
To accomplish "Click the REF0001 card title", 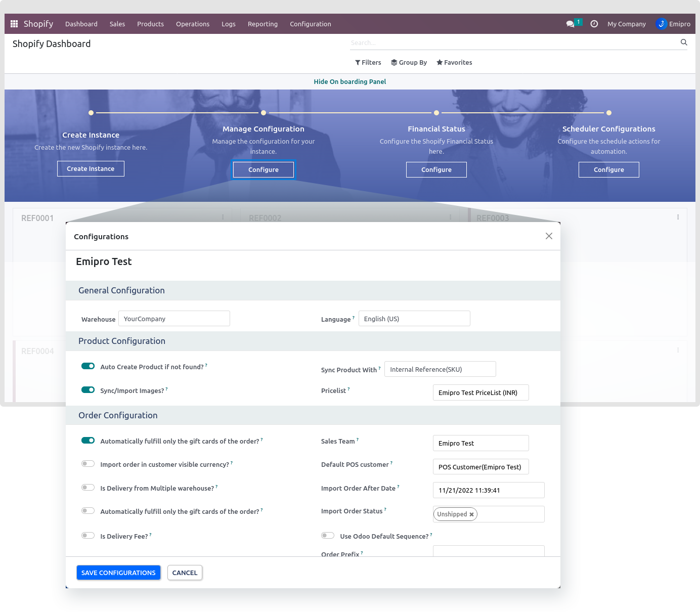I will (37, 218).
